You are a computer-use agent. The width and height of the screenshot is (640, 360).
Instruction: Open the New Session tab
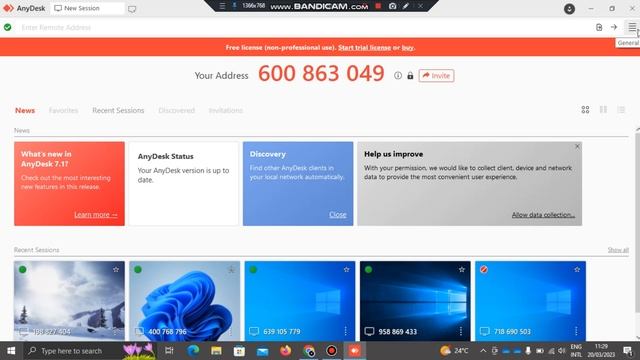87,8
